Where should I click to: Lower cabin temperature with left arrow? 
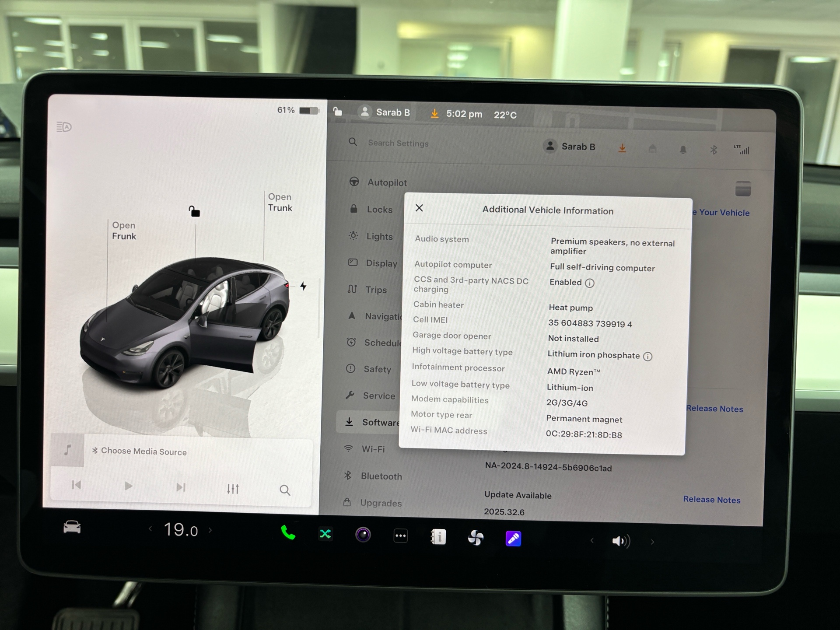click(x=150, y=528)
